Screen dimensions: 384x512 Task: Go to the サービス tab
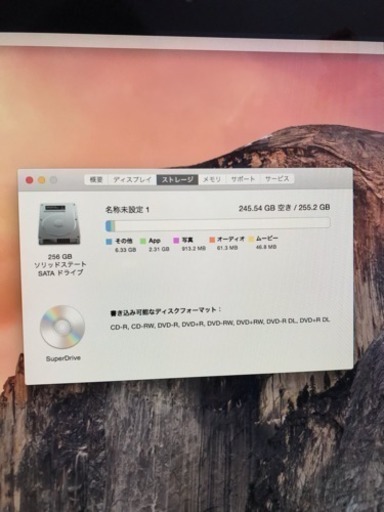coord(277,179)
